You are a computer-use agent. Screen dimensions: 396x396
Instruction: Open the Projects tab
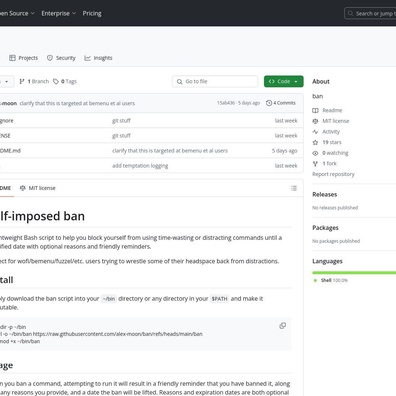click(x=23, y=58)
